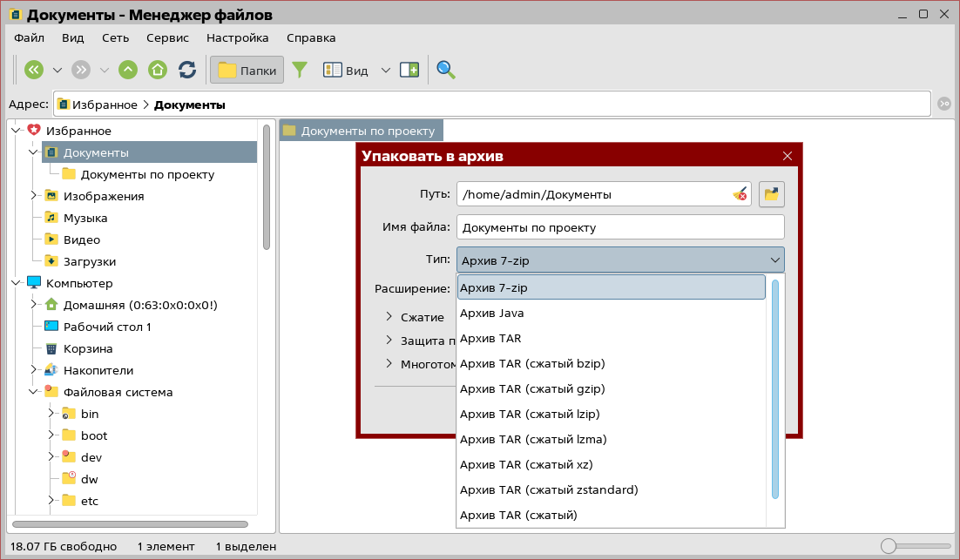Click the green Home folder button
Image resolution: width=960 pixels, height=560 pixels.
pyautogui.click(x=158, y=70)
